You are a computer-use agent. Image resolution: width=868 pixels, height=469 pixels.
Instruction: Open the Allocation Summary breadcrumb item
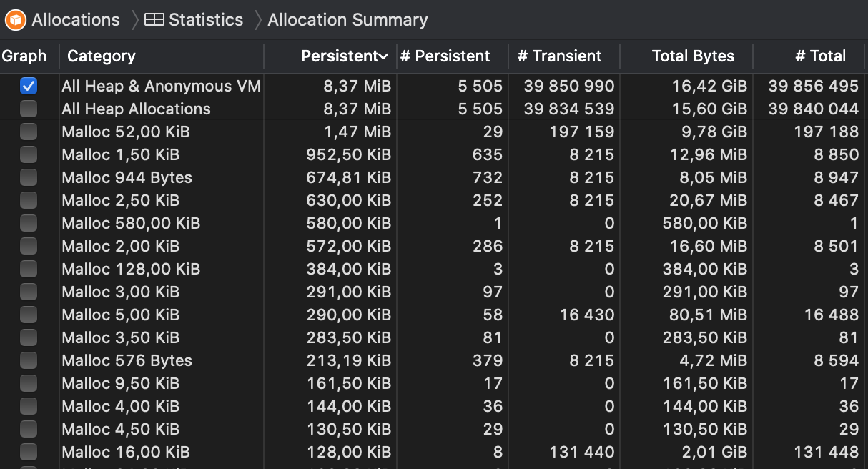tap(347, 19)
